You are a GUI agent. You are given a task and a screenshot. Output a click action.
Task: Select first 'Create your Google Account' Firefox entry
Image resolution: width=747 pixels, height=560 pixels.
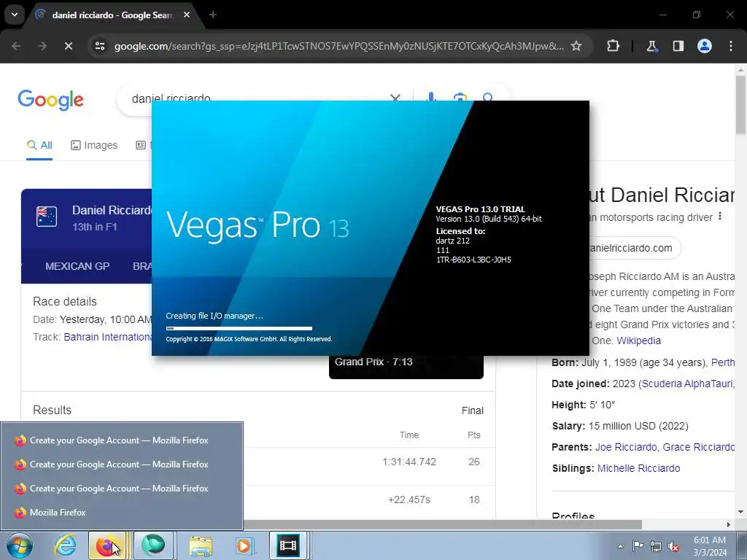click(122, 440)
